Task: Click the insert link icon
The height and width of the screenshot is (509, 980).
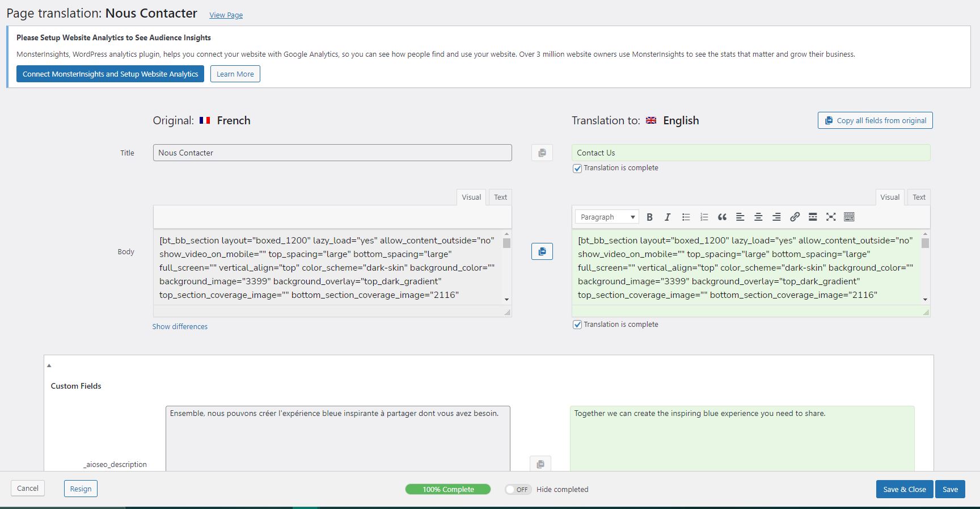Action: (795, 217)
